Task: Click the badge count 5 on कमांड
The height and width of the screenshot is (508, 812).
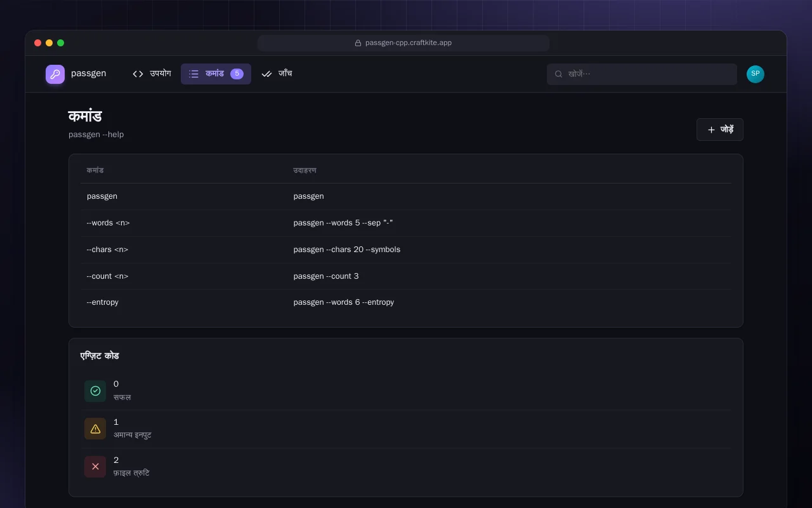Action: pyautogui.click(x=237, y=74)
